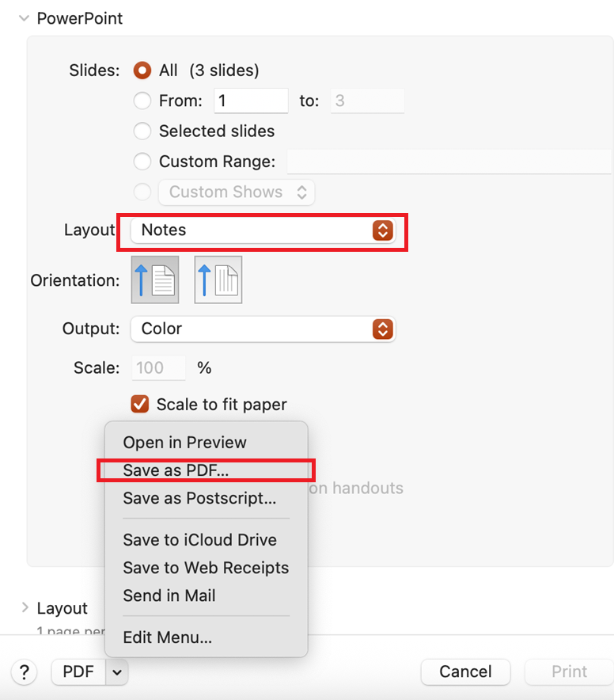
Task: Collapse the PowerPoint section
Action: click(x=24, y=18)
